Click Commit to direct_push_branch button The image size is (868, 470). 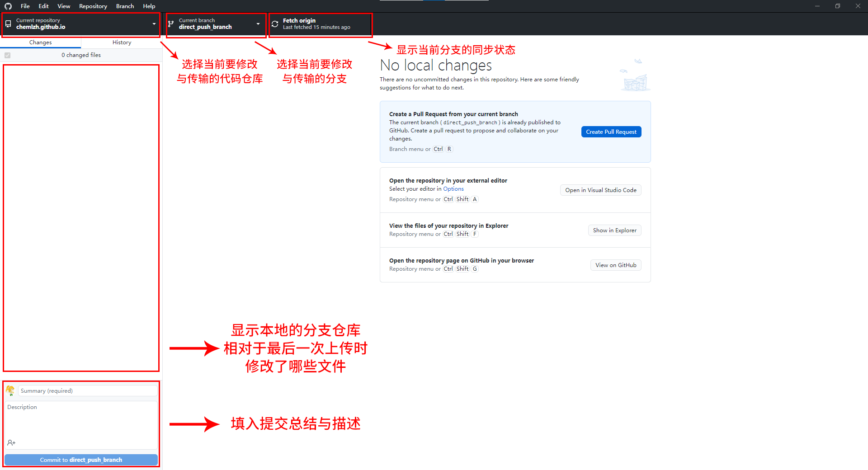click(x=81, y=460)
